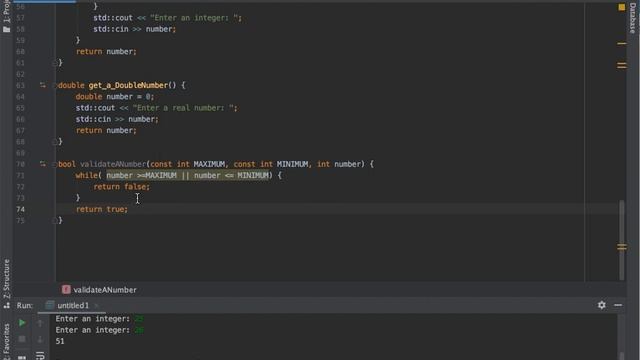Image resolution: width=640 pixels, height=360 pixels.
Task: Click 'return number;' on line 67
Action: coord(106,131)
